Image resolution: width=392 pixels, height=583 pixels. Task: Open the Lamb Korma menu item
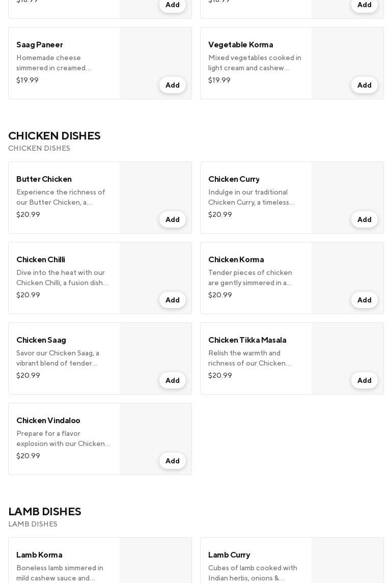pos(39,554)
